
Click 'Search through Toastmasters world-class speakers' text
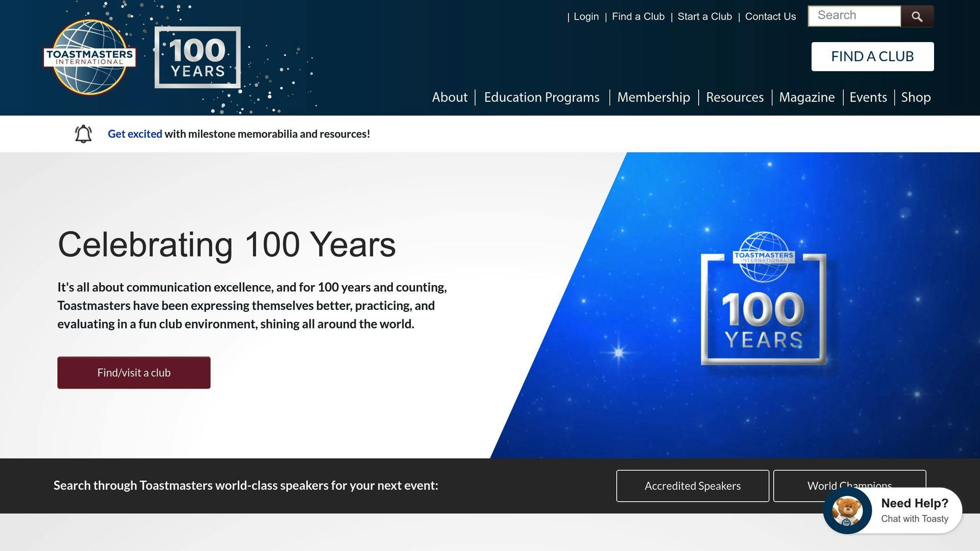pos(246,485)
